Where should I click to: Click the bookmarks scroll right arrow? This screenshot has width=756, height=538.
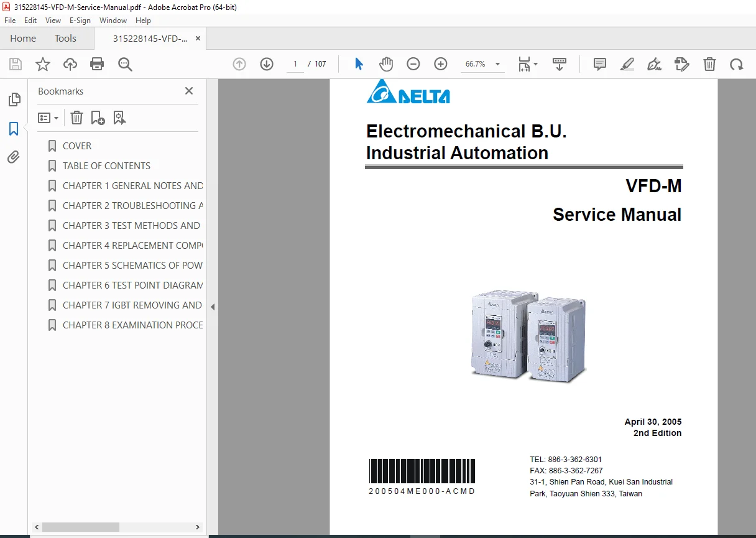[198, 527]
